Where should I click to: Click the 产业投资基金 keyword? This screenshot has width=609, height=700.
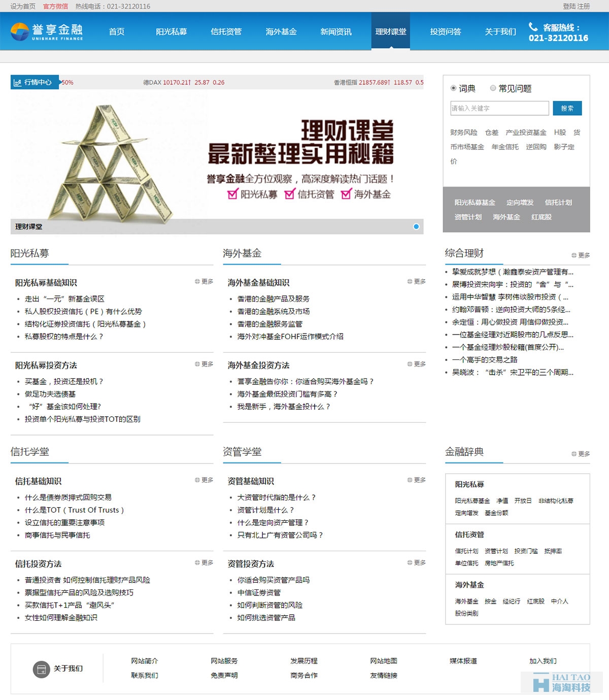(x=526, y=132)
